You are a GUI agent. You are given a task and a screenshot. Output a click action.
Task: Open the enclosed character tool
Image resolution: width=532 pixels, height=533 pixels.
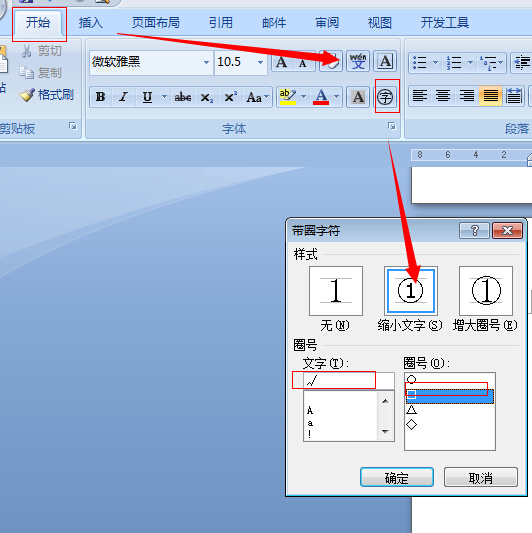click(x=385, y=97)
